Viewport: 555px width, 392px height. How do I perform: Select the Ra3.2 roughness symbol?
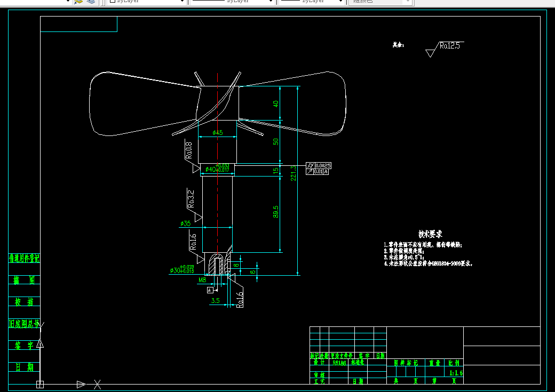point(193,205)
